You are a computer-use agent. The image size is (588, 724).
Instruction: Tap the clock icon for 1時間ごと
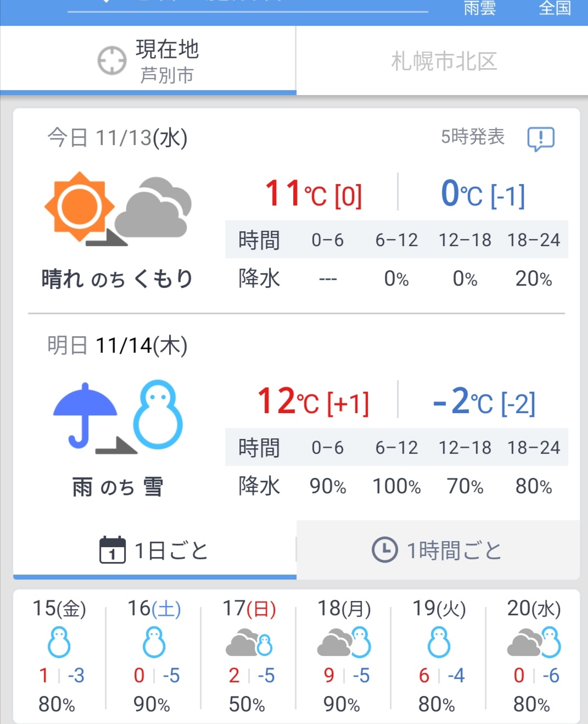coord(385,549)
